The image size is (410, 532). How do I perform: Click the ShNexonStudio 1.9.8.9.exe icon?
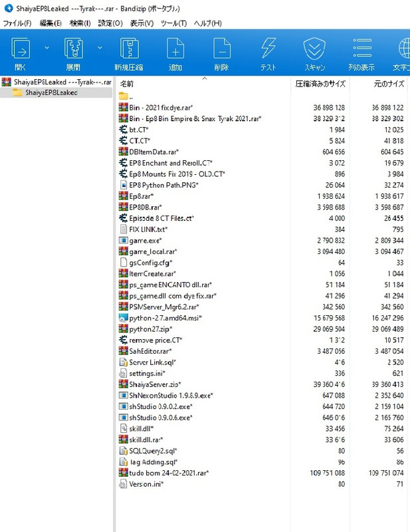click(124, 395)
